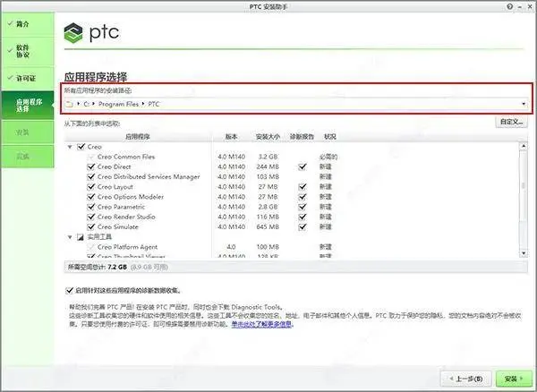The height and width of the screenshot is (392, 537).
Task: Disable diagnostic data collection checkbox
Action: 69,291
